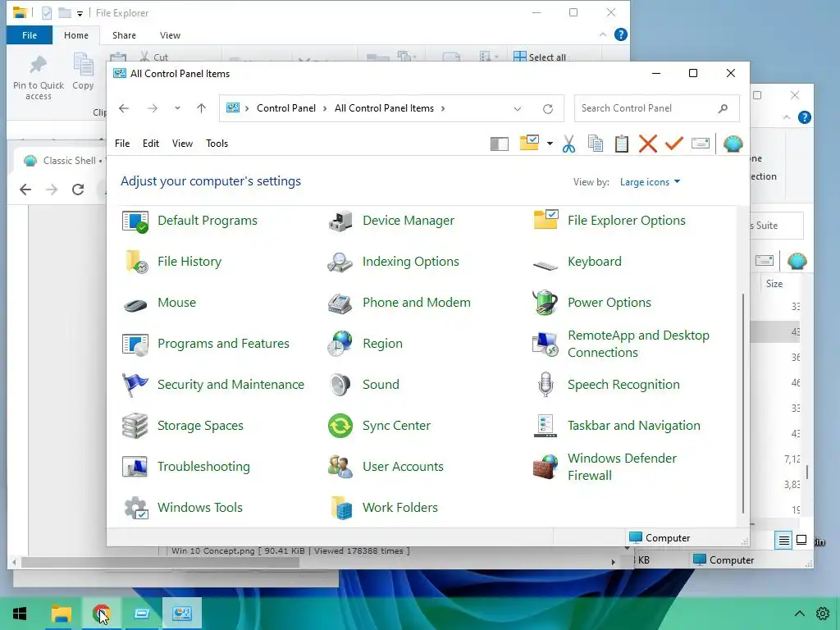Expand chevron after All Control Panel Items breadcrumb
This screenshot has height=630, width=840.
pos(443,108)
